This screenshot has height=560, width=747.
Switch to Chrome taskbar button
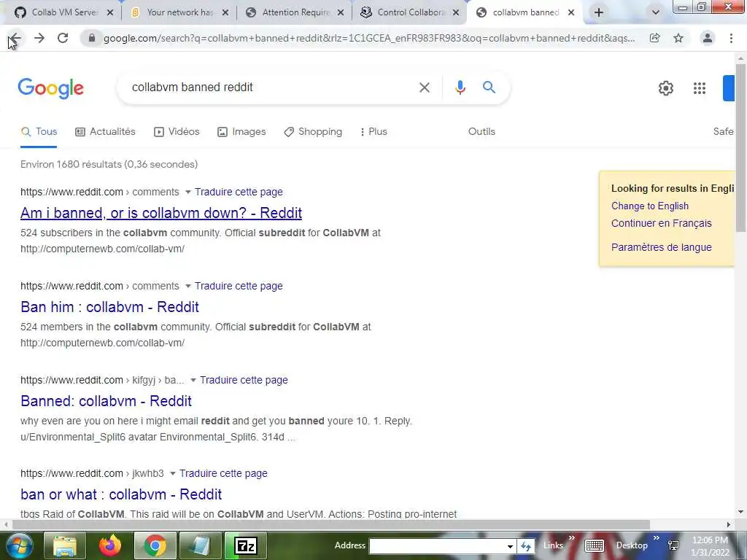click(155, 545)
